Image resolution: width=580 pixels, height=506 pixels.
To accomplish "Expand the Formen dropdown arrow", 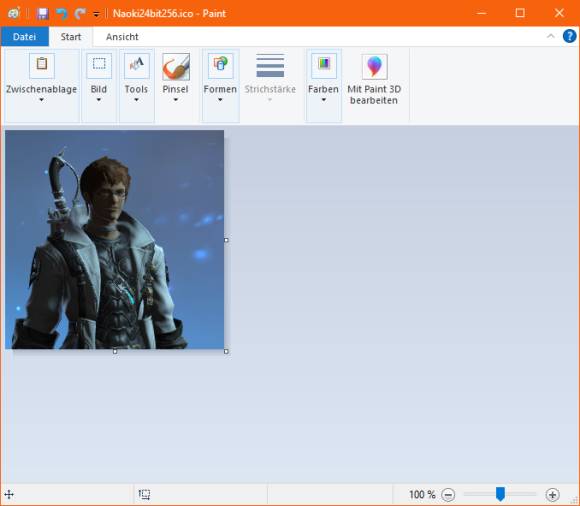I will pos(220,99).
